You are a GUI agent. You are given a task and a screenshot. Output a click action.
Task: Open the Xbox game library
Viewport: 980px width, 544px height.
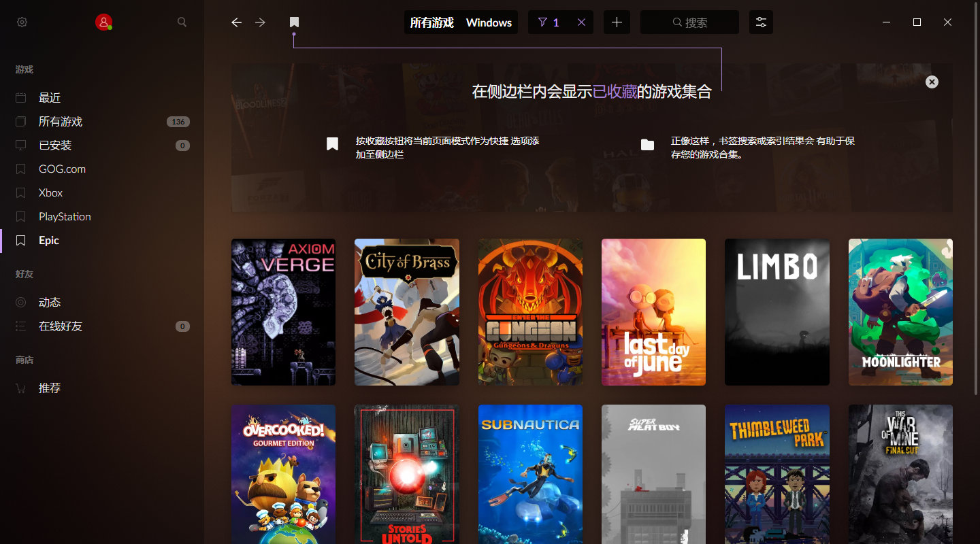[x=50, y=192]
